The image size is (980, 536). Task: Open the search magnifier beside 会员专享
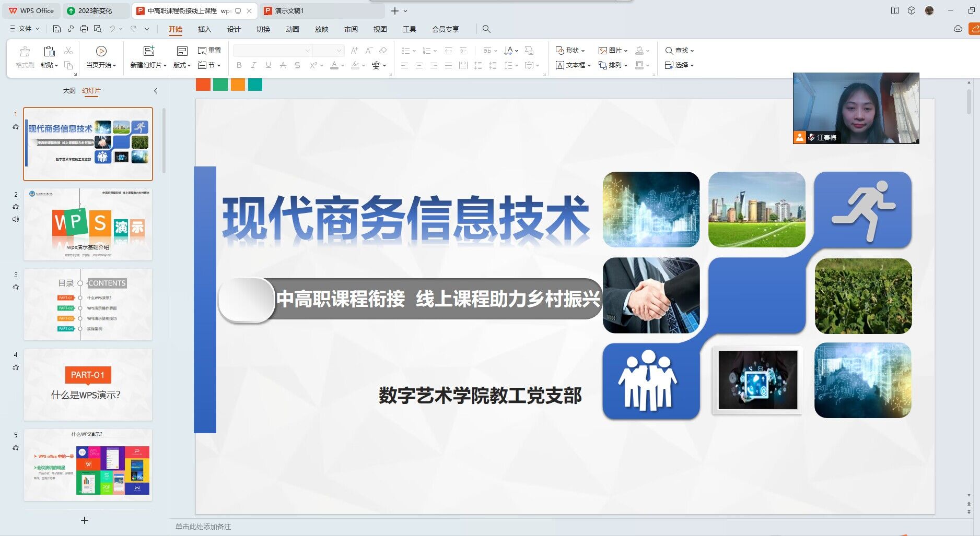pos(486,29)
